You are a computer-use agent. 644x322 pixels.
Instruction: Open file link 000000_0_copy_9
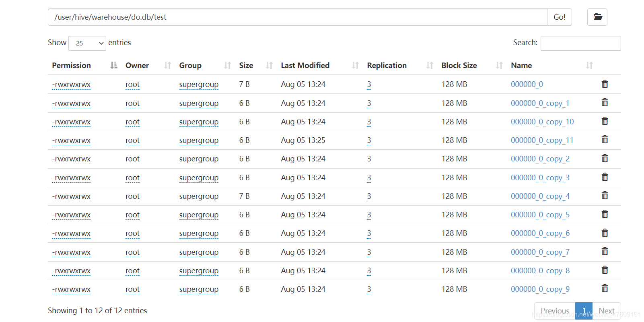(540, 289)
